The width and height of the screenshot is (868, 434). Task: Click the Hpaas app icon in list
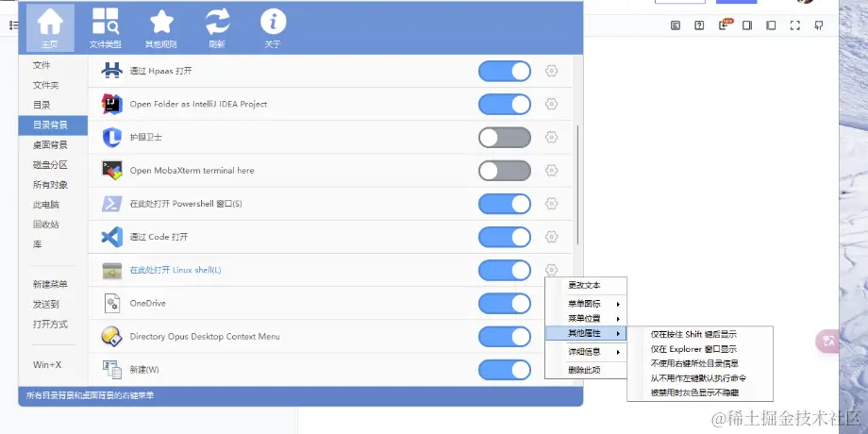112,71
